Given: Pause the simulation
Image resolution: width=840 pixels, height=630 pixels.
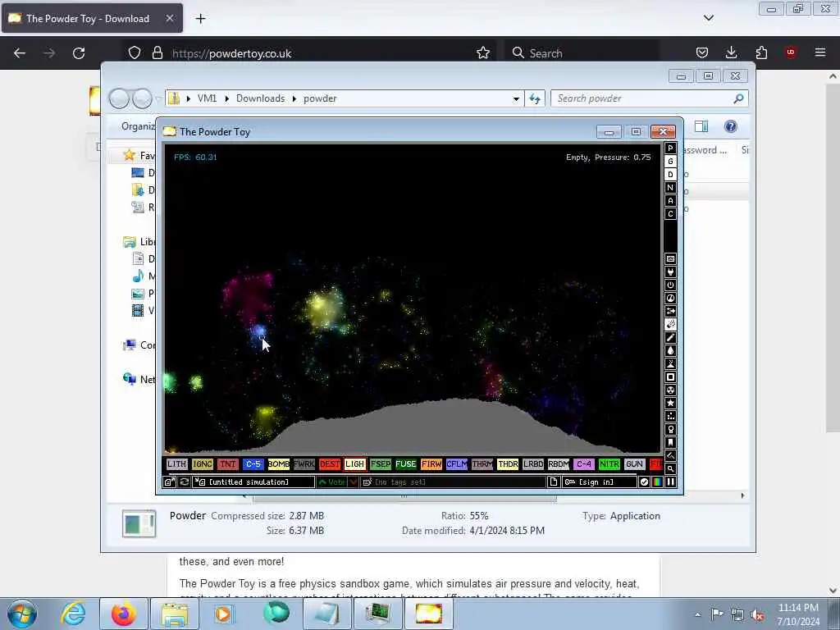Looking at the screenshot, I should click(x=670, y=482).
